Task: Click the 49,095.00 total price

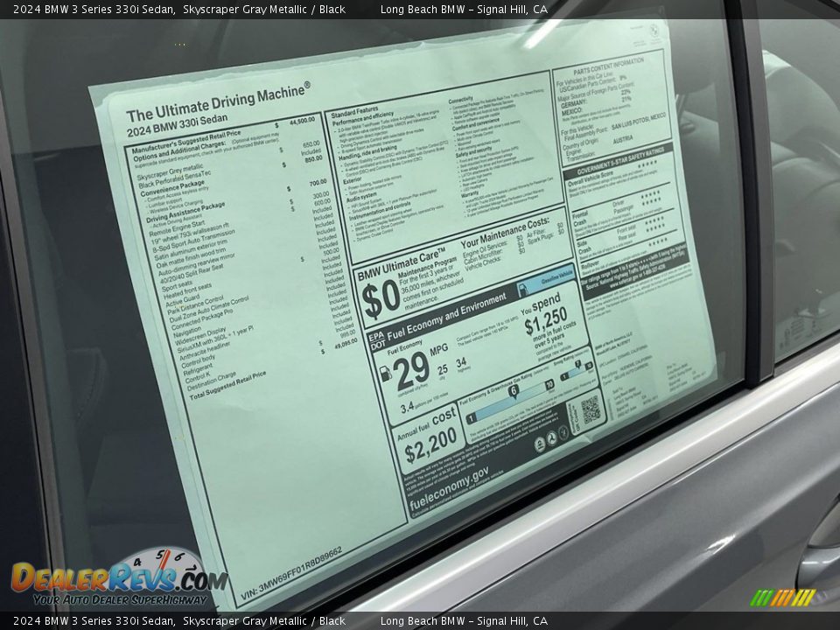Action: coord(346,343)
